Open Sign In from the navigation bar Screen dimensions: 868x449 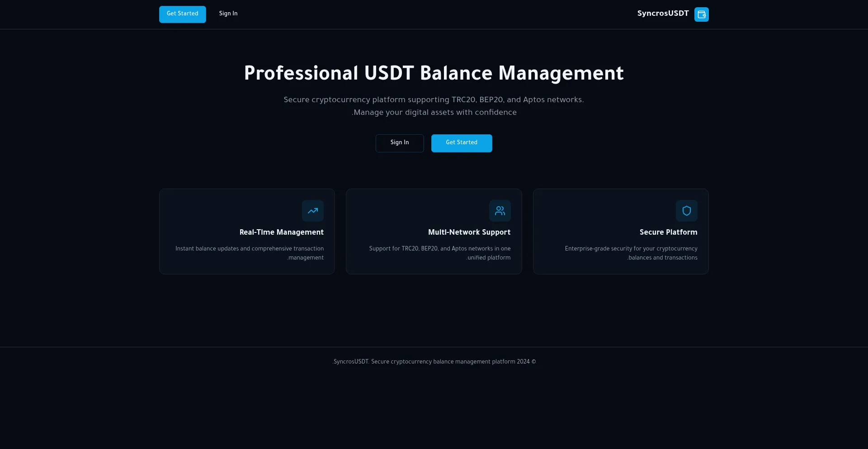pyautogui.click(x=228, y=14)
